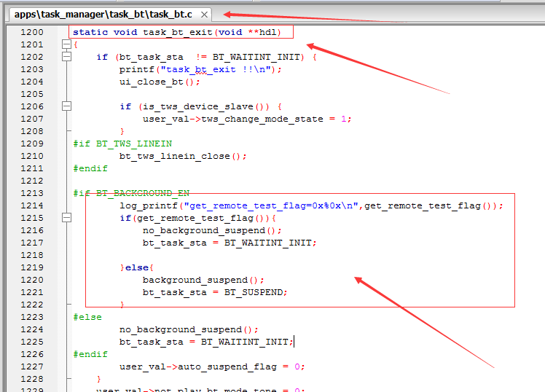The image size is (545, 392).
Task: Collapse the fold marker at line 1206
Action: [66, 106]
